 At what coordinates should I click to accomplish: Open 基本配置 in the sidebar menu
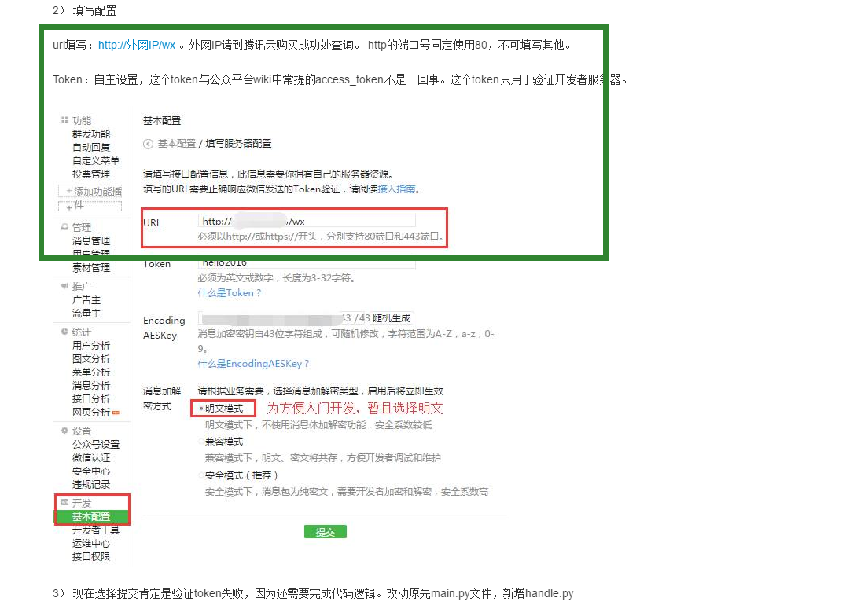point(92,517)
